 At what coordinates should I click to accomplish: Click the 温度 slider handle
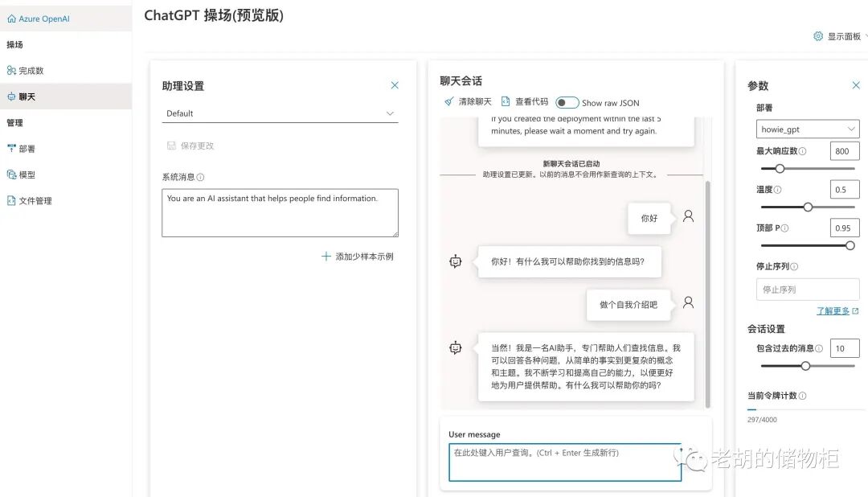pyautogui.click(x=809, y=207)
